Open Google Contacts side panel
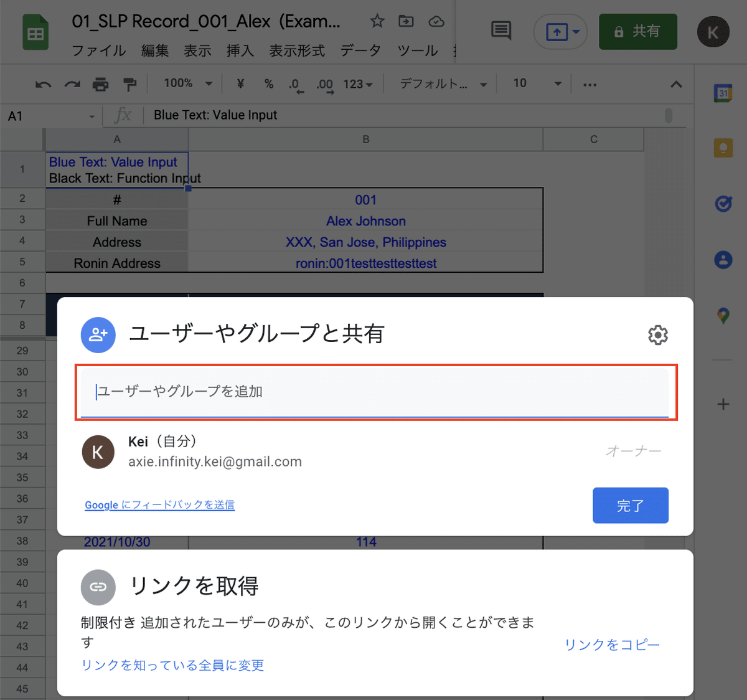The width and height of the screenshot is (747, 700). (722, 260)
